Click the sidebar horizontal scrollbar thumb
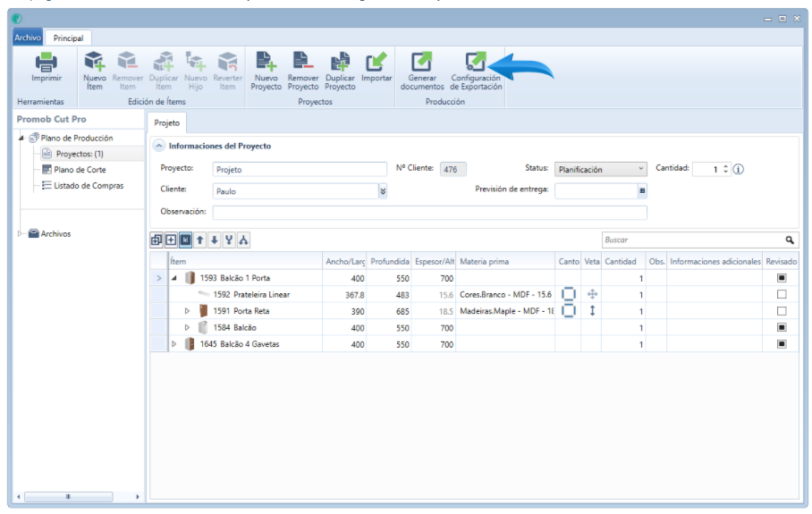The image size is (812, 514). [68, 496]
